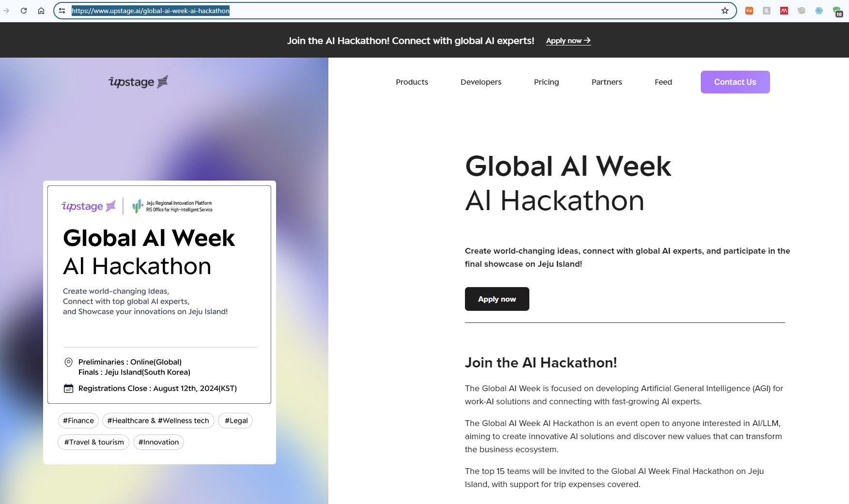Screen dimensions: 849x504
Task: Open the Developers menu
Action: (481, 82)
